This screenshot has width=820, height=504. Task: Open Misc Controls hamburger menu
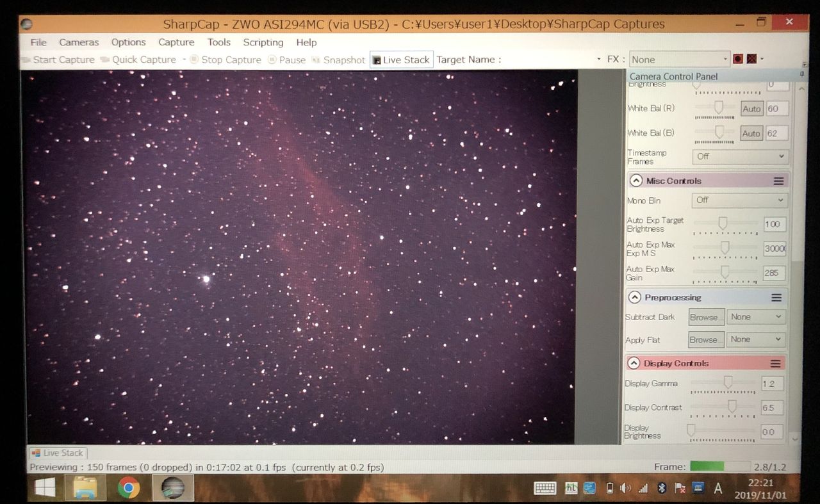point(778,181)
